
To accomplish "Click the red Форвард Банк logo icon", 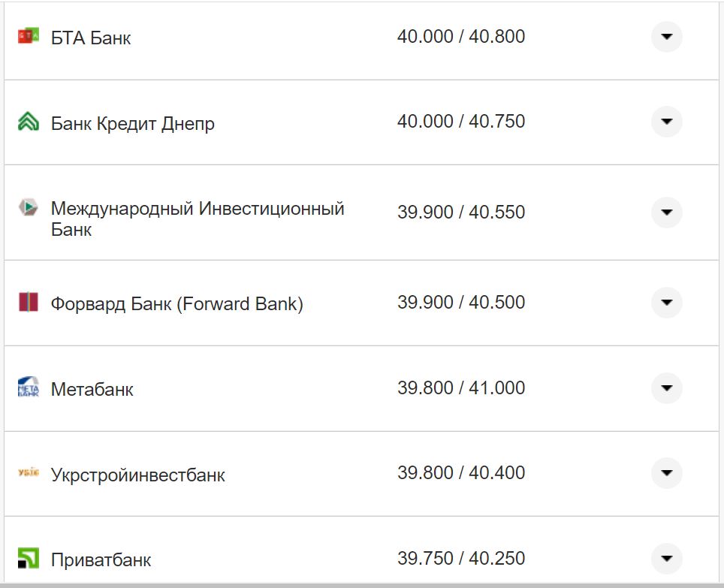I will pos(27,303).
